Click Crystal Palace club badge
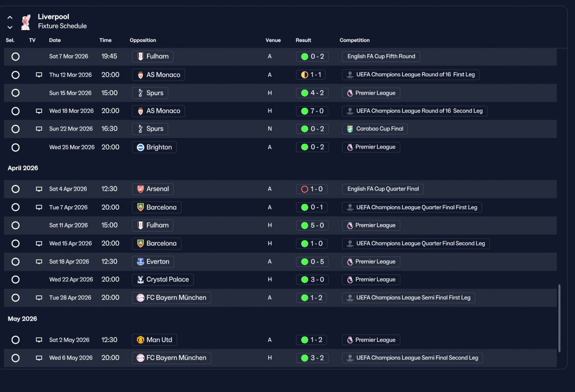The image size is (575, 392). pos(141,280)
